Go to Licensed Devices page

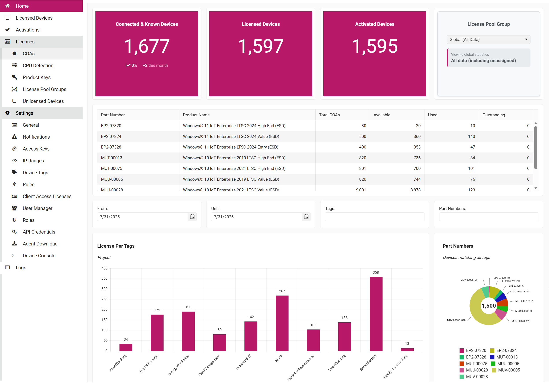pos(41,18)
